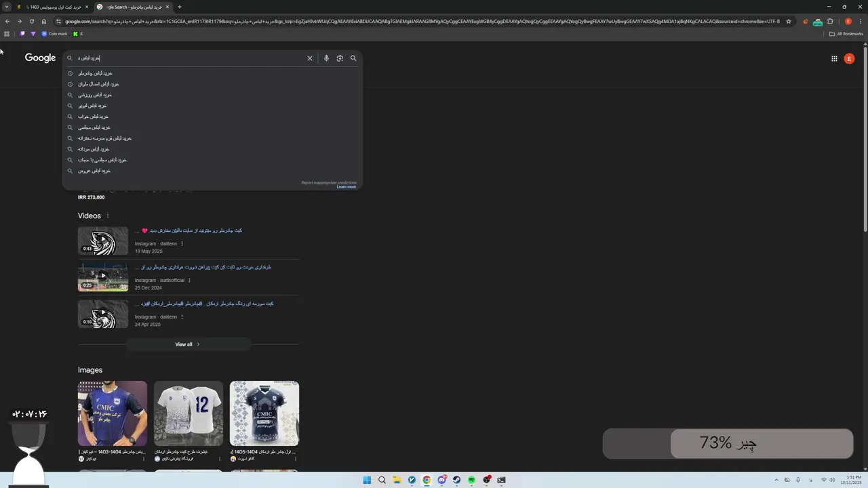
Task: Open the Chrome profile icon in toolbar
Action: tap(848, 21)
